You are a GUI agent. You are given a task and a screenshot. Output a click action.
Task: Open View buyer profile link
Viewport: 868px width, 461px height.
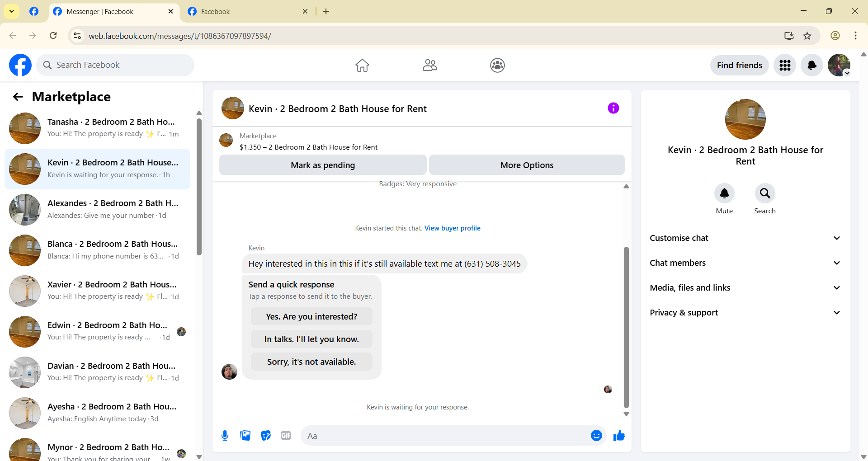click(x=452, y=228)
